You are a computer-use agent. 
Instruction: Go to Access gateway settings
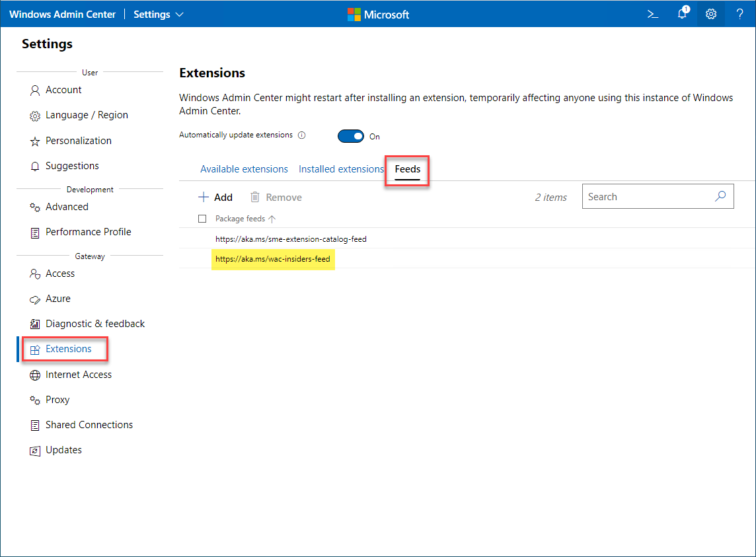59,274
